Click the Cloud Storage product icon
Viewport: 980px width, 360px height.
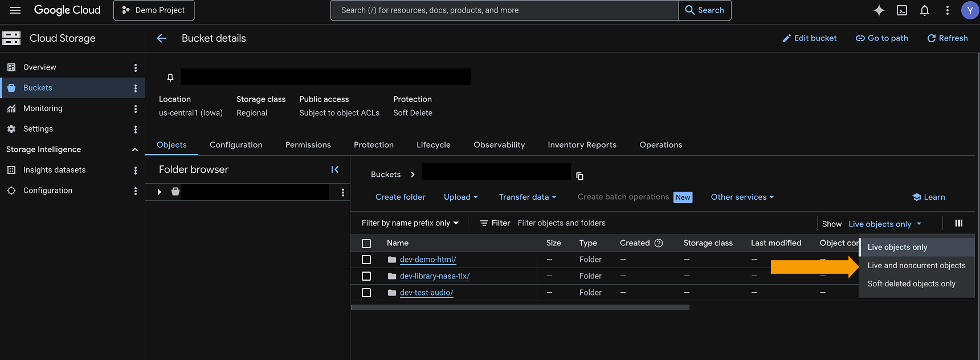tap(11, 38)
